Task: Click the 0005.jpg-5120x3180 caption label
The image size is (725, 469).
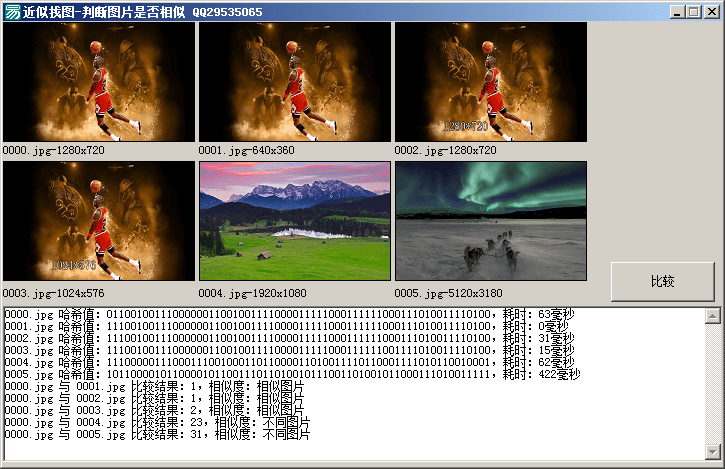Action: pos(449,294)
